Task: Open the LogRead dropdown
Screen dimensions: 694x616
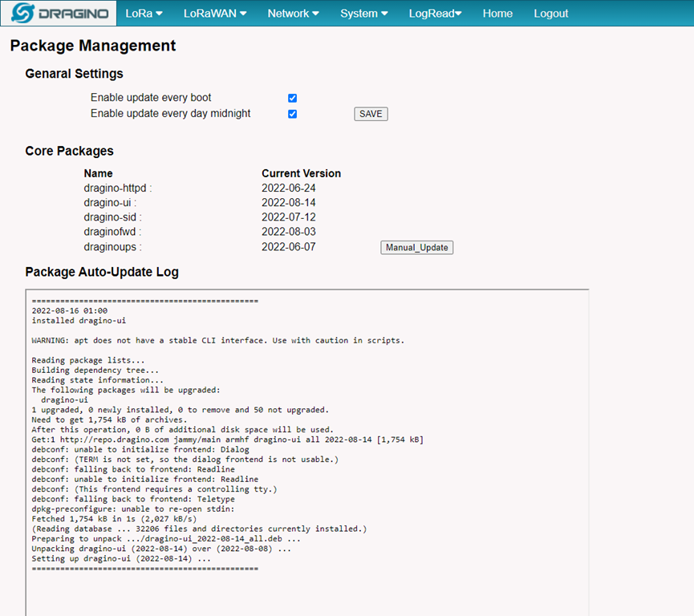Action: pyautogui.click(x=435, y=14)
